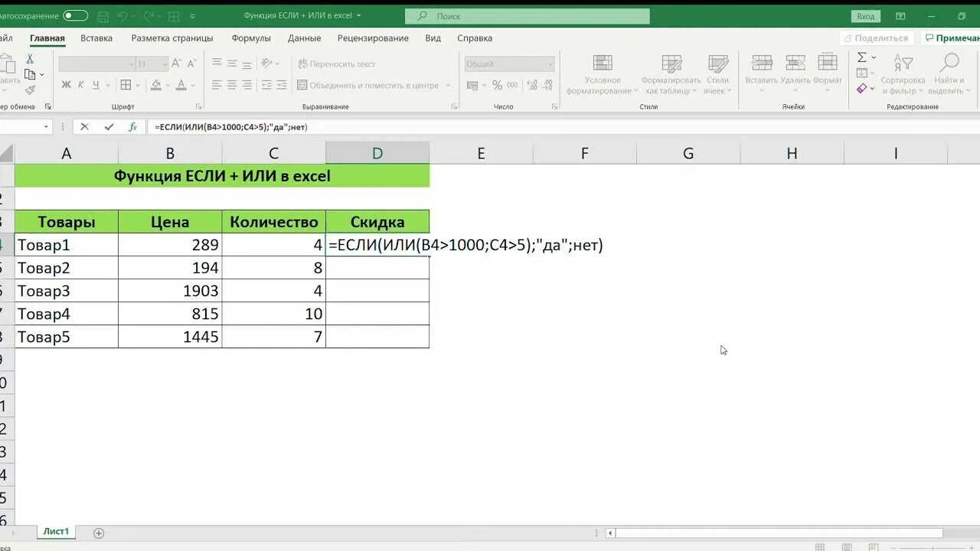Click the Percent Style icon
The height and width of the screenshot is (551, 980).
click(x=498, y=85)
